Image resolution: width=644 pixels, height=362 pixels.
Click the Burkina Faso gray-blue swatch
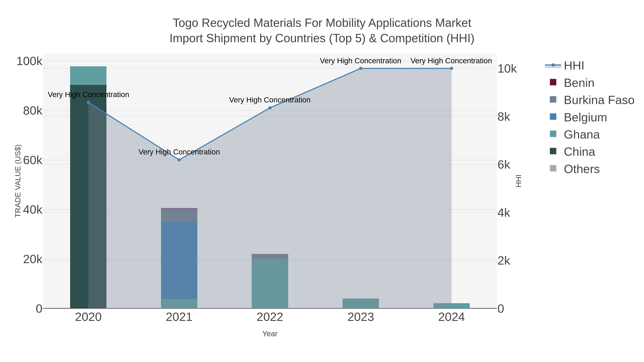point(553,99)
